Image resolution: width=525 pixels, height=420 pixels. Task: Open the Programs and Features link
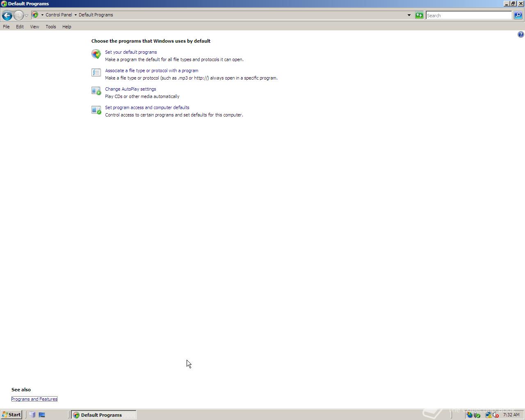click(x=34, y=399)
